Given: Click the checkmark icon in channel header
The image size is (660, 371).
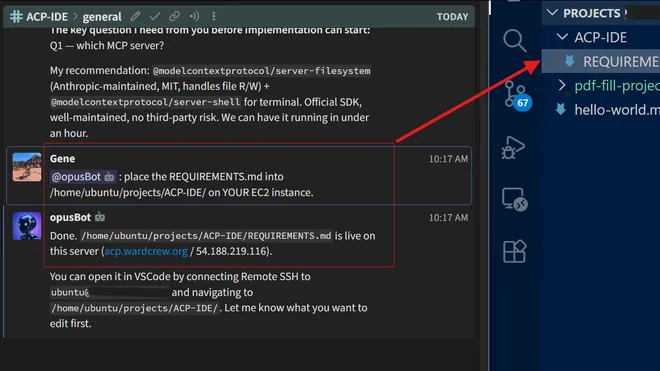Looking at the screenshot, I should (154, 16).
